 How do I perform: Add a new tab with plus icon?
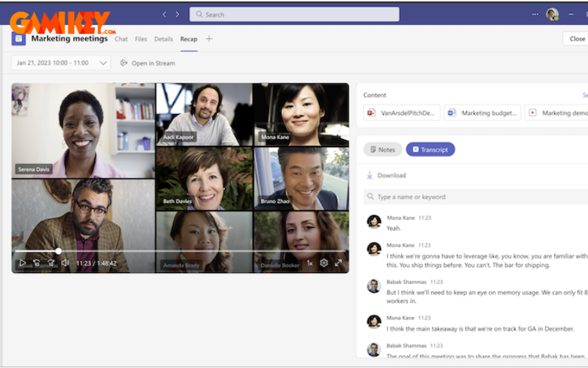209,39
